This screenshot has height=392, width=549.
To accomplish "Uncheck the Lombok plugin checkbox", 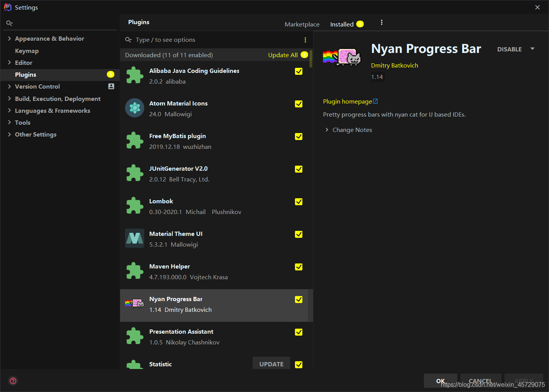I will click(x=298, y=202).
